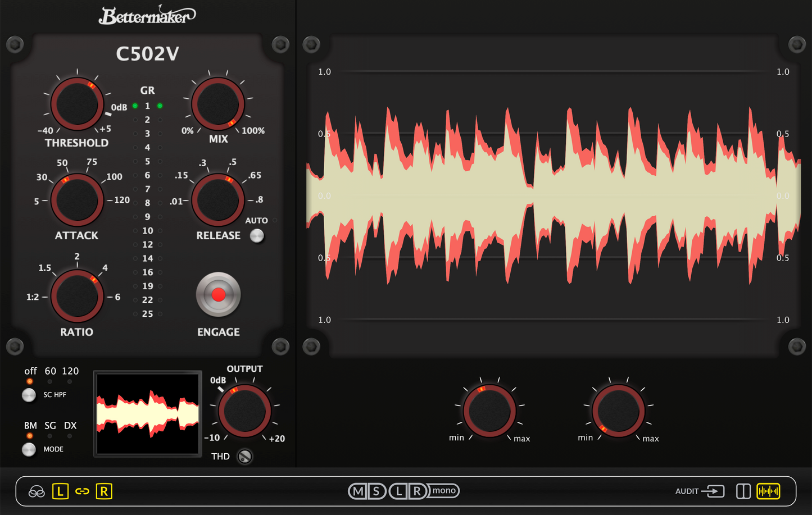The width and height of the screenshot is (812, 515).
Task: Click the binocular-style icon in the bottom bar
Action: click(x=37, y=492)
